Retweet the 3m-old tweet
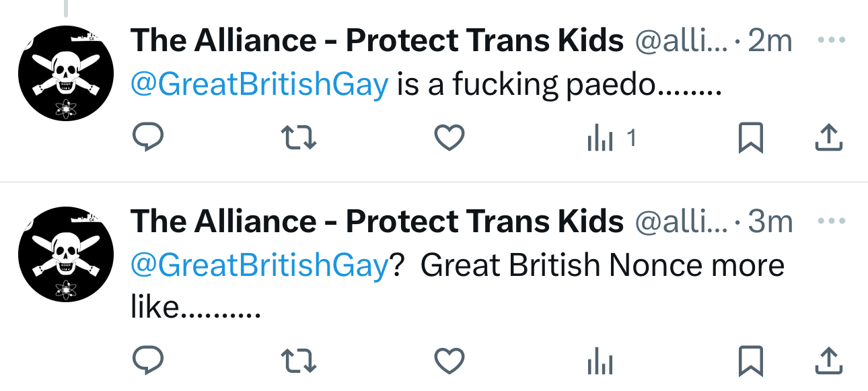 click(298, 362)
